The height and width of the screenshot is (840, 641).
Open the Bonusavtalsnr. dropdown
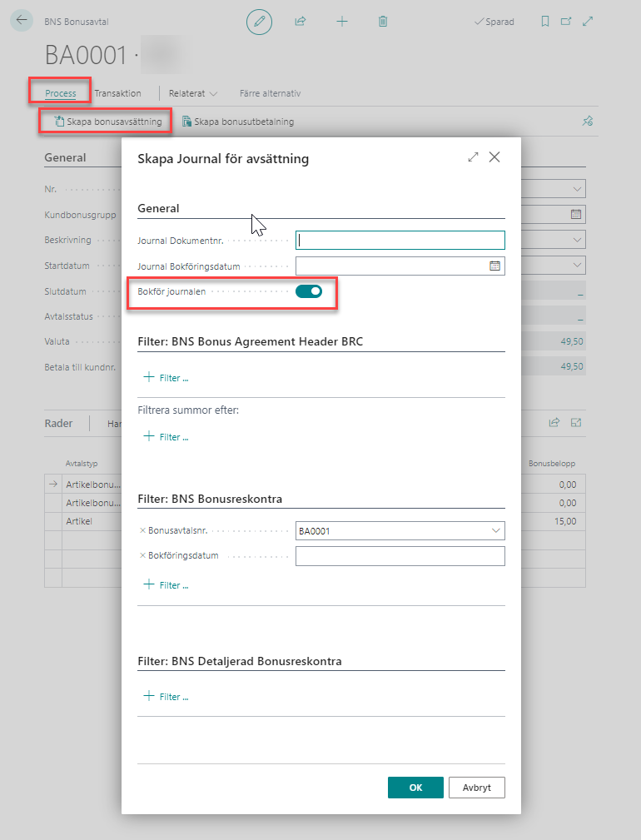497,530
